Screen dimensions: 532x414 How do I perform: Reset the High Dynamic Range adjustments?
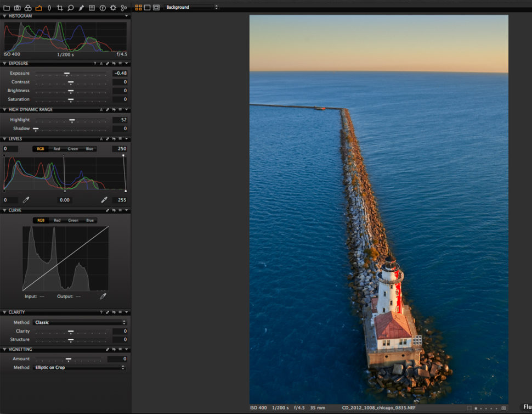coord(114,110)
